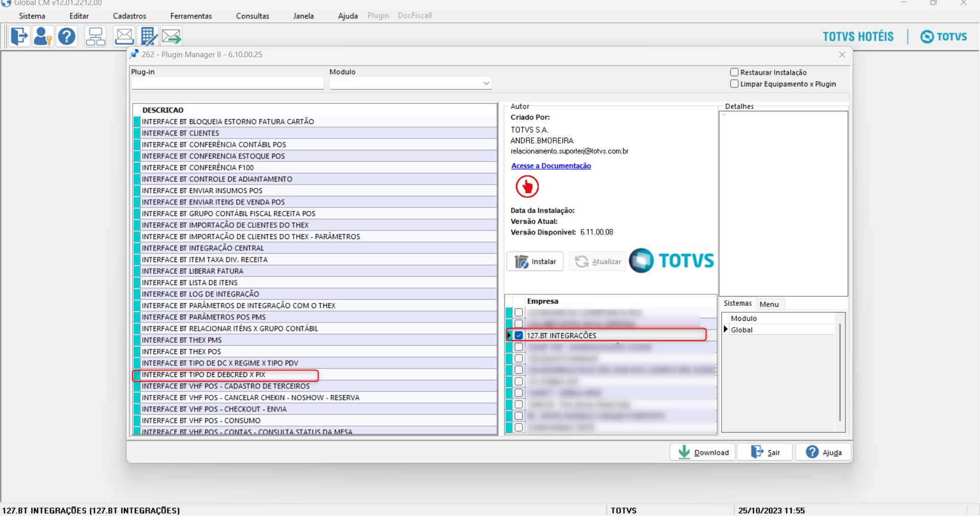Open the Plugin menu
This screenshot has width=980, height=516.
click(x=378, y=16)
